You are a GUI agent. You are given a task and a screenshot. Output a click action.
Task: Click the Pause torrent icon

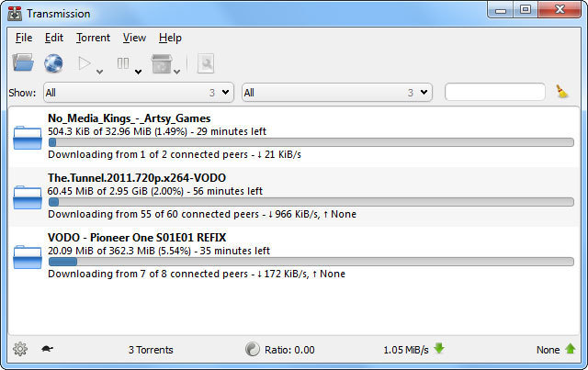click(123, 64)
